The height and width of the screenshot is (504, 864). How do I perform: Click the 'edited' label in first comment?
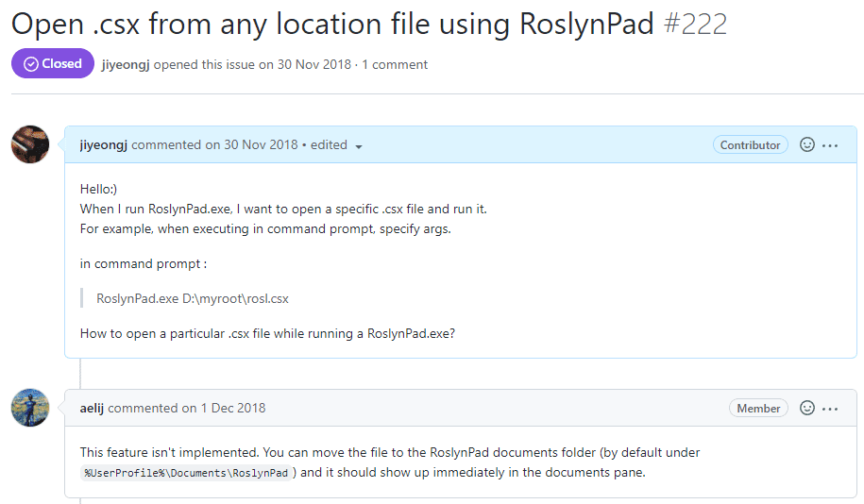tap(329, 144)
